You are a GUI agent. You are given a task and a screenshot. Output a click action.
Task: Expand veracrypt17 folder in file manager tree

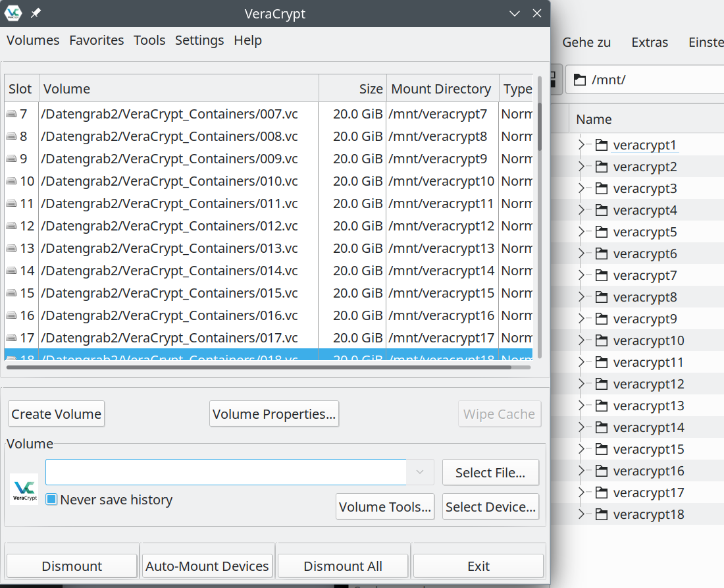click(581, 493)
